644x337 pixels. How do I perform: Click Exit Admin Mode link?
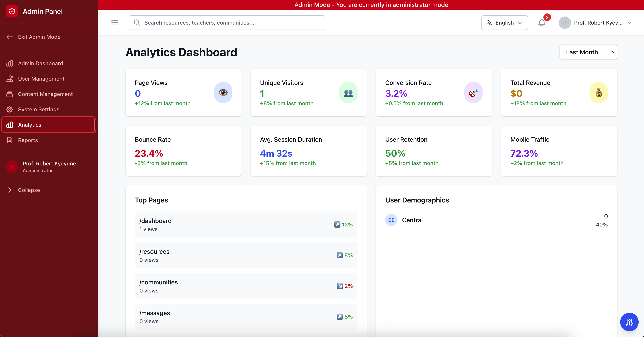[39, 37]
